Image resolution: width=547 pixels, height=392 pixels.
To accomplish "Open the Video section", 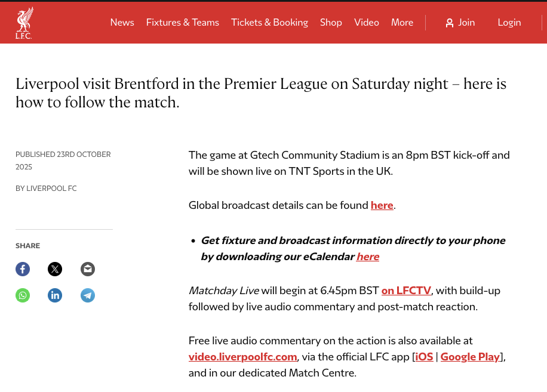I will 367,23.
